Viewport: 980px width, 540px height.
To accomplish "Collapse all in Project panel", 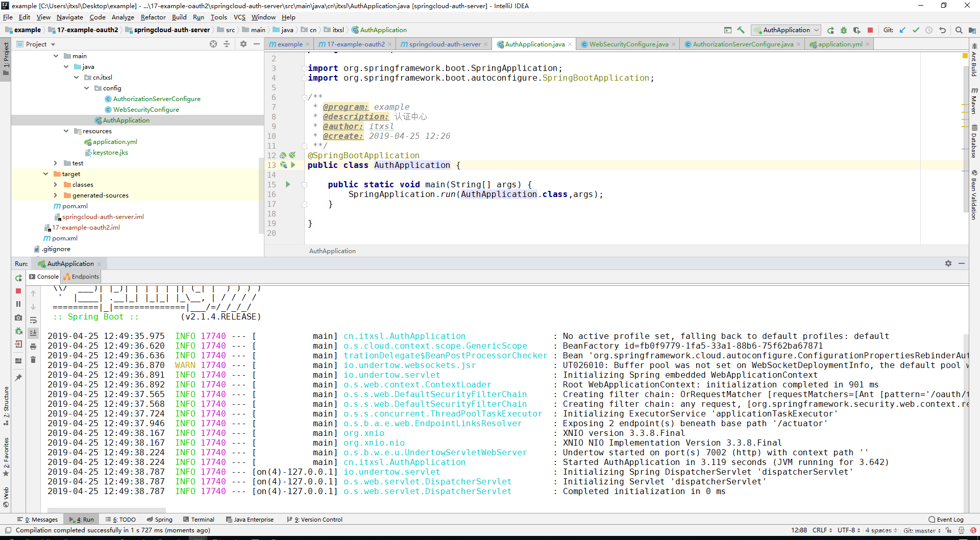I will pos(227,44).
